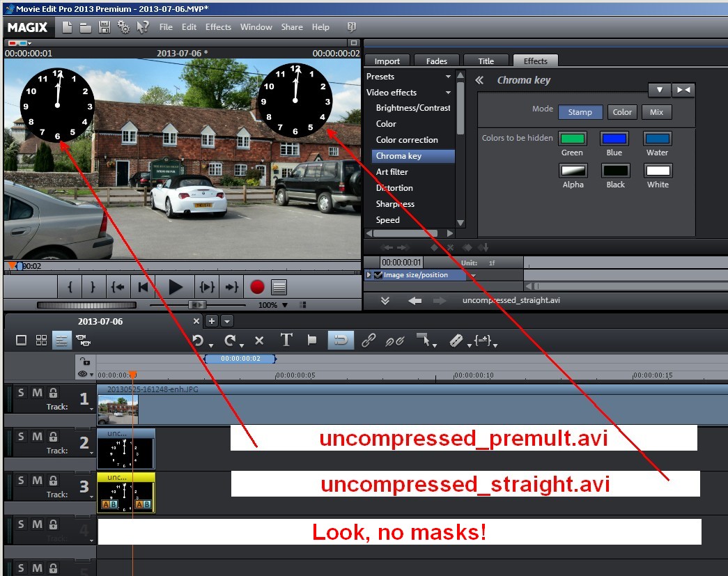Delete selected object with X icon

pos(259,341)
